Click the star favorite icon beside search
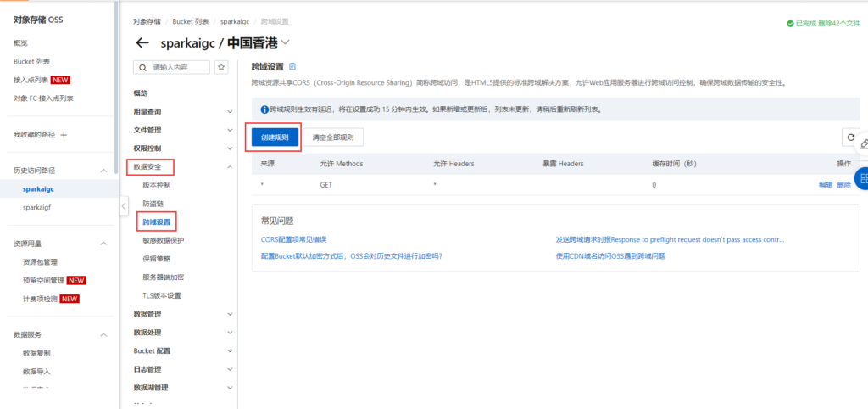This screenshot has height=409, width=868. (221, 67)
